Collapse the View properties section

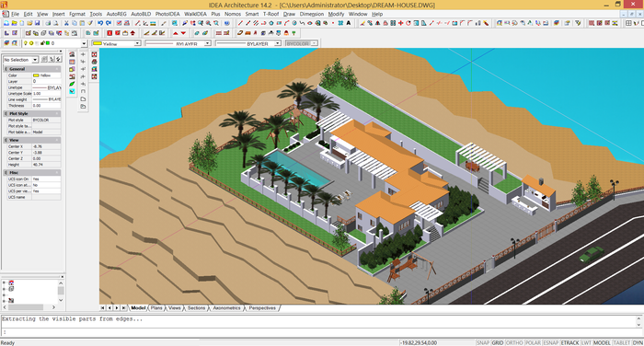coord(6,140)
